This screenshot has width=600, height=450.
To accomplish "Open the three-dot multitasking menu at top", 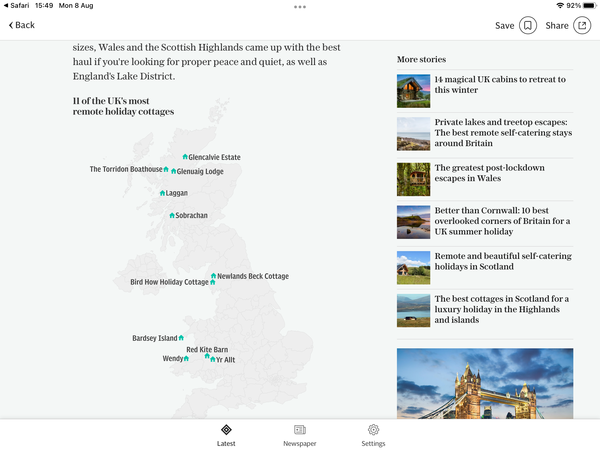I will [300, 7].
